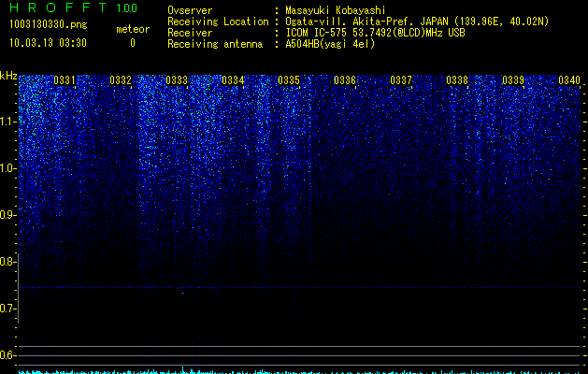Click the 0337 time marker
Image resolution: width=588 pixels, height=374 pixels.
pos(401,80)
